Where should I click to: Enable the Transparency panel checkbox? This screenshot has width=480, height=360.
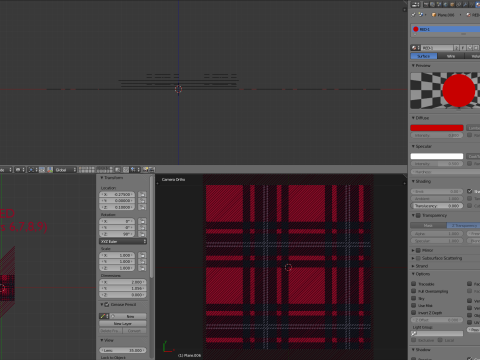click(418, 215)
